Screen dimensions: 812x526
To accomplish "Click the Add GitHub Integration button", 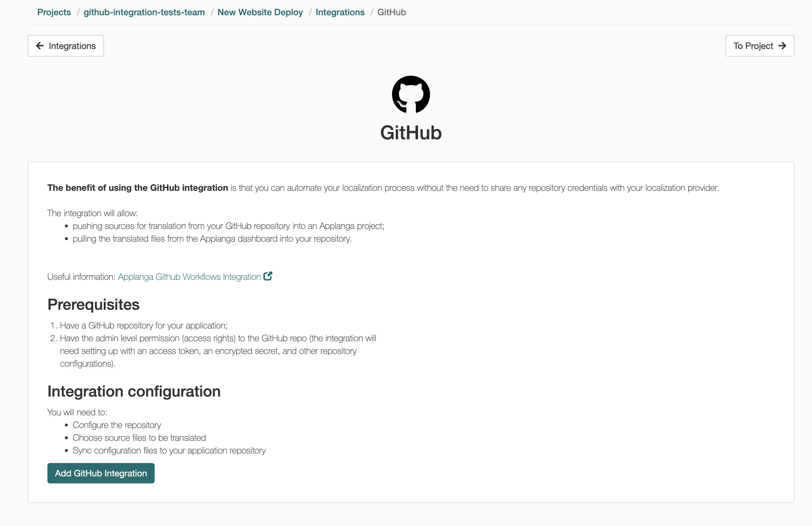I will (x=101, y=473).
